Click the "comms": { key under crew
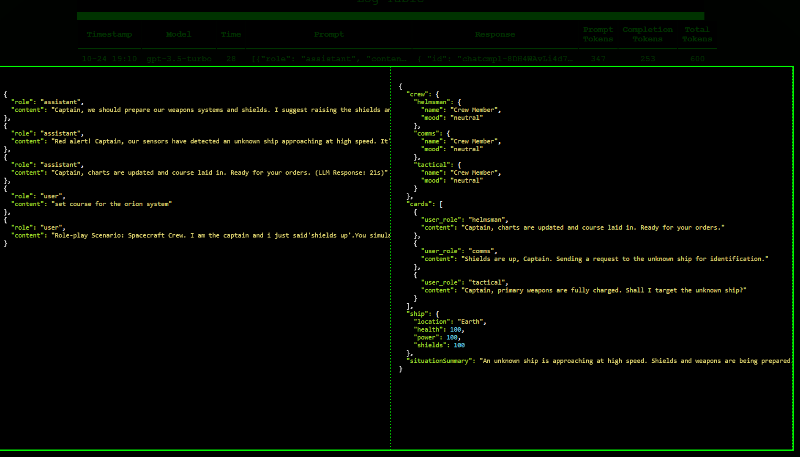The image size is (800, 457). tap(432, 134)
